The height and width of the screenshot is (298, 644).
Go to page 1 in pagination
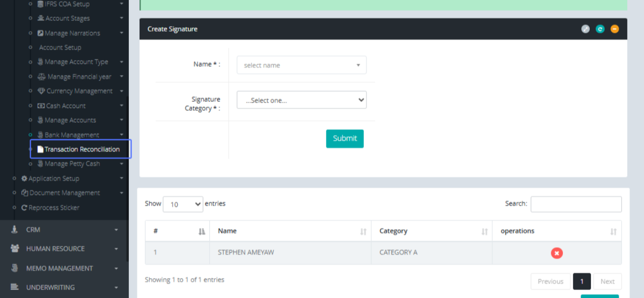(x=582, y=281)
